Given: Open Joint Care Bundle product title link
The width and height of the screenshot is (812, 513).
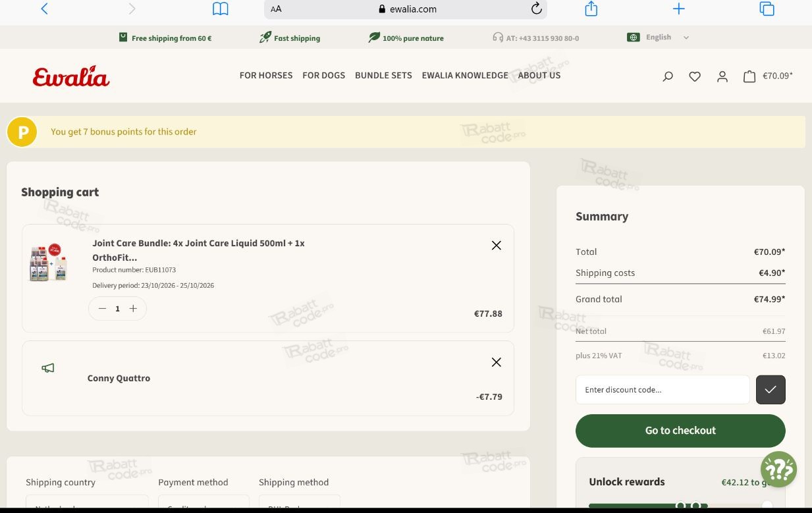Looking at the screenshot, I should pyautogui.click(x=198, y=250).
